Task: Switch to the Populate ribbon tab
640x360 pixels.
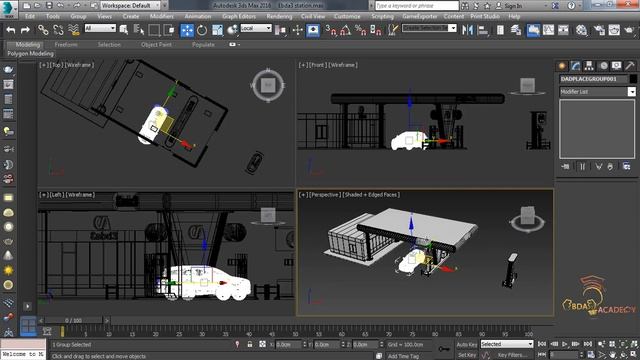Action: (x=203, y=44)
